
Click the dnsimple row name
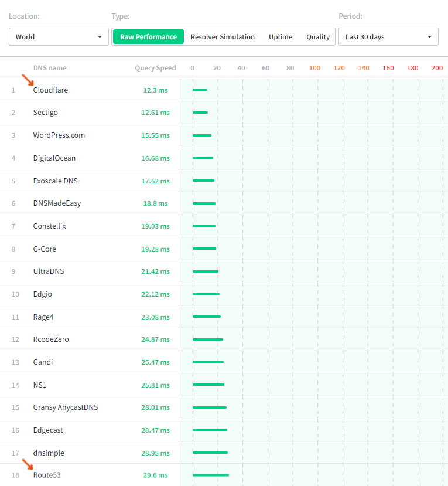click(x=49, y=453)
